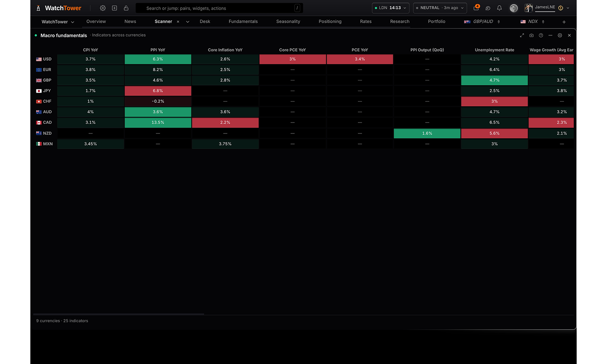The width and height of the screenshot is (607, 364).
Task: Click the red 6.8% JPY PPI cell
Action: click(158, 91)
